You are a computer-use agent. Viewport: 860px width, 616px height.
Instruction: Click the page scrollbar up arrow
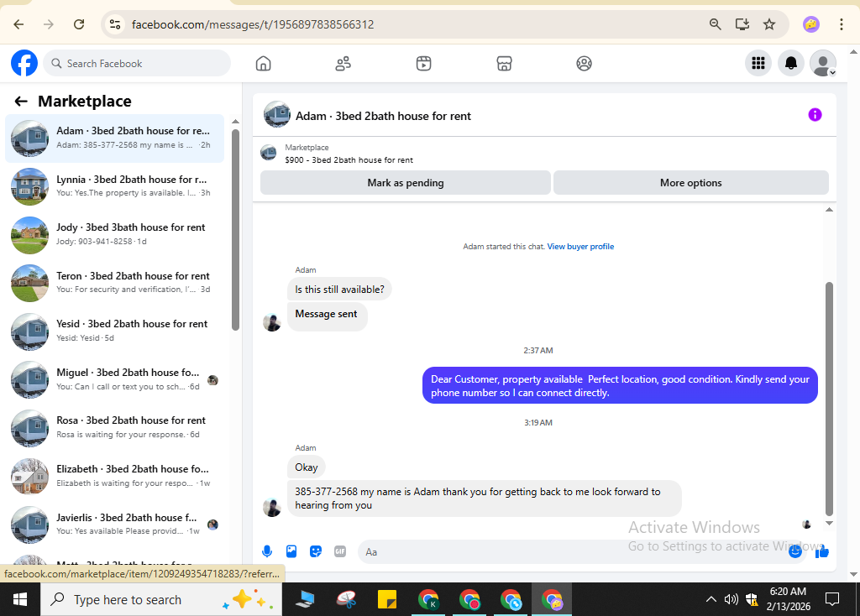853,52
